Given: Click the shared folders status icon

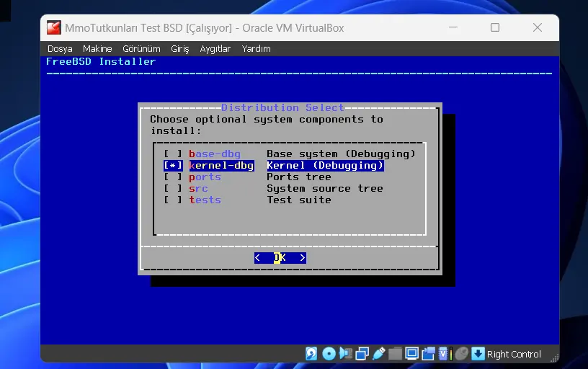Looking at the screenshot, I should pyautogui.click(x=395, y=354).
